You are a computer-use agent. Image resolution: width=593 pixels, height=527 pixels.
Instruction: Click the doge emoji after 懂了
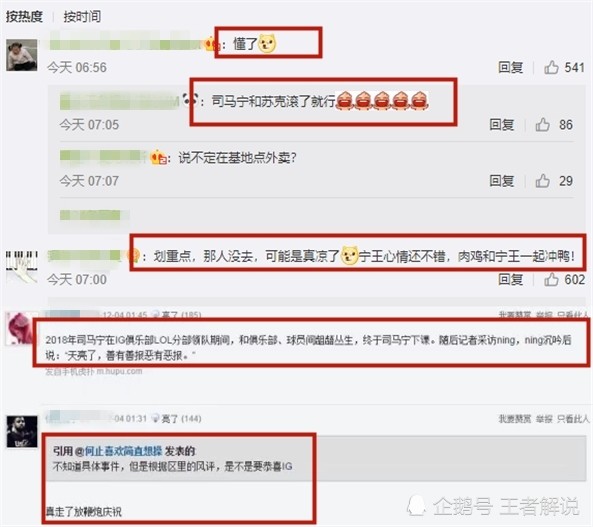point(267,44)
